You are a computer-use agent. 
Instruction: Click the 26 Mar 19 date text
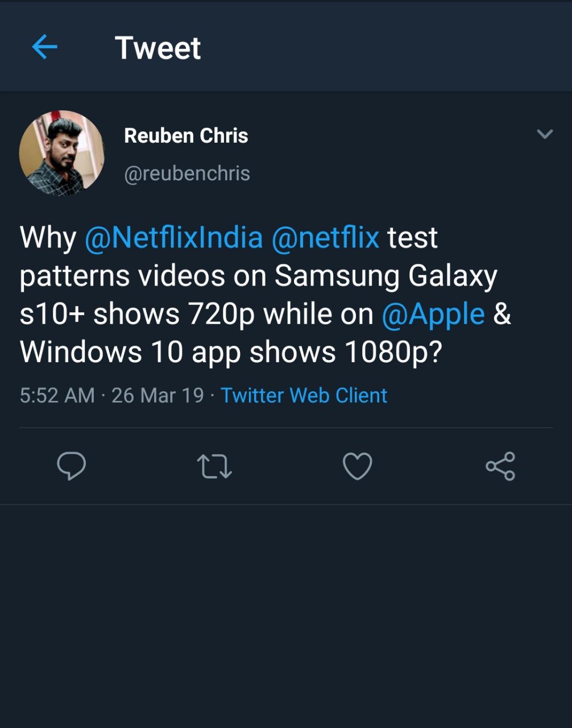coord(157,395)
